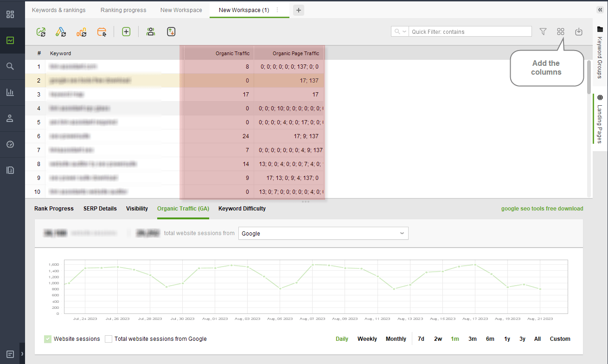Open the Rank Tracking module in sidebar

point(10,40)
